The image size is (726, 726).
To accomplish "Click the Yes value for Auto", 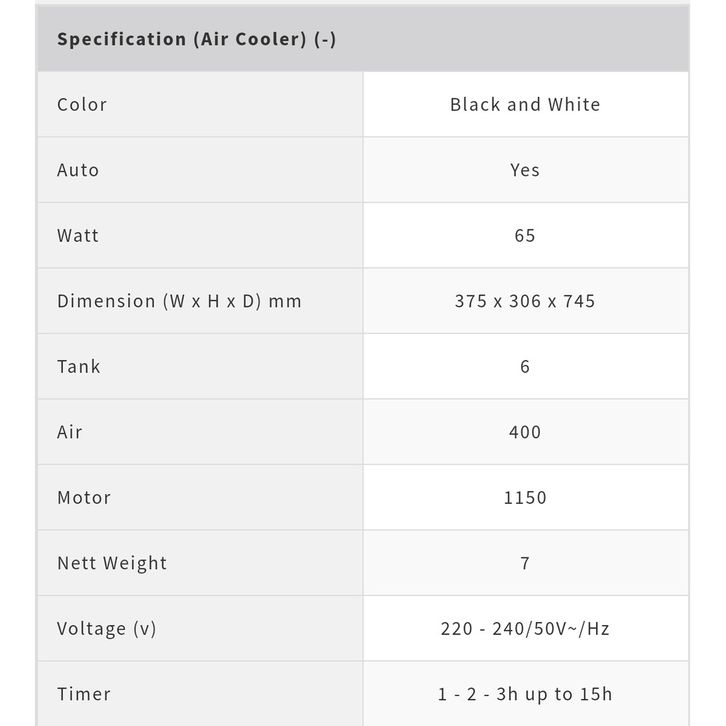I will pyautogui.click(x=525, y=170).
